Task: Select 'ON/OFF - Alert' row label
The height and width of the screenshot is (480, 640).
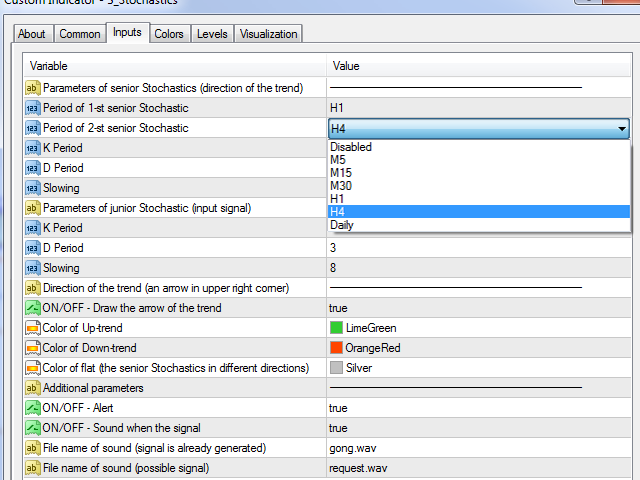Action: click(78, 408)
